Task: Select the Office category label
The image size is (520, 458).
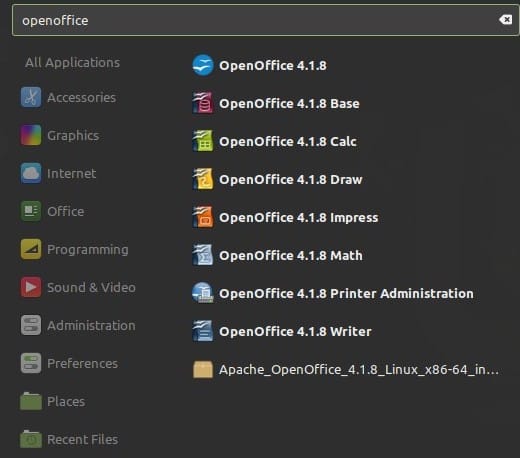Action: coord(66,211)
